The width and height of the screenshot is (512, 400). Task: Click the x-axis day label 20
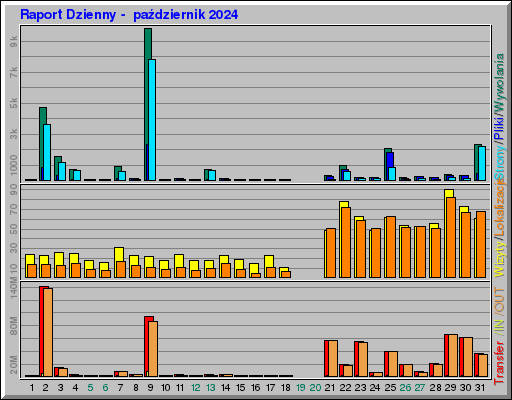(x=315, y=388)
